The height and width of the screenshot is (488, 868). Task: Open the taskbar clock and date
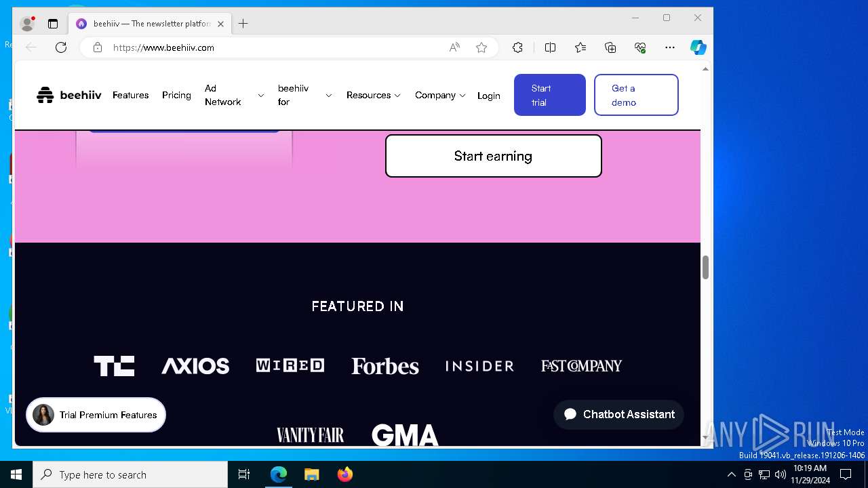point(810,474)
